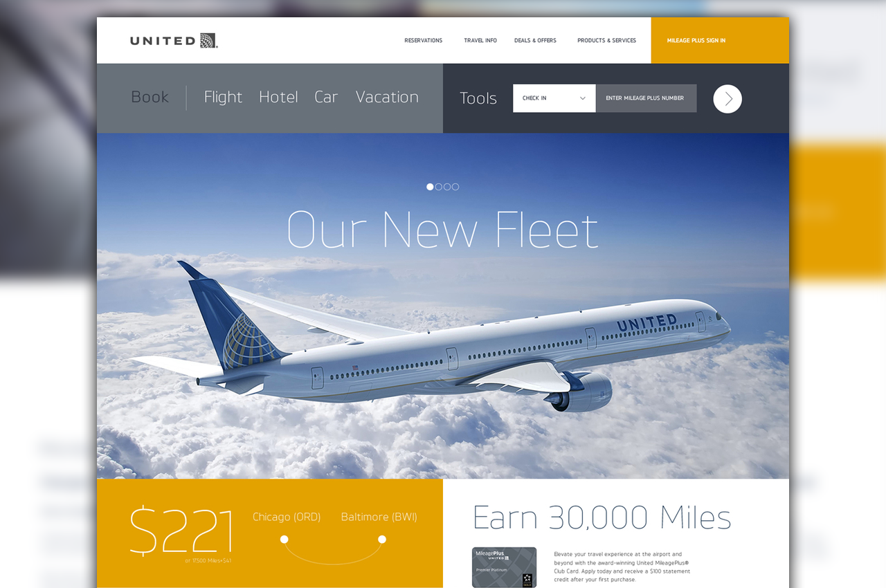Select the Hotel booking tab

[x=278, y=98]
